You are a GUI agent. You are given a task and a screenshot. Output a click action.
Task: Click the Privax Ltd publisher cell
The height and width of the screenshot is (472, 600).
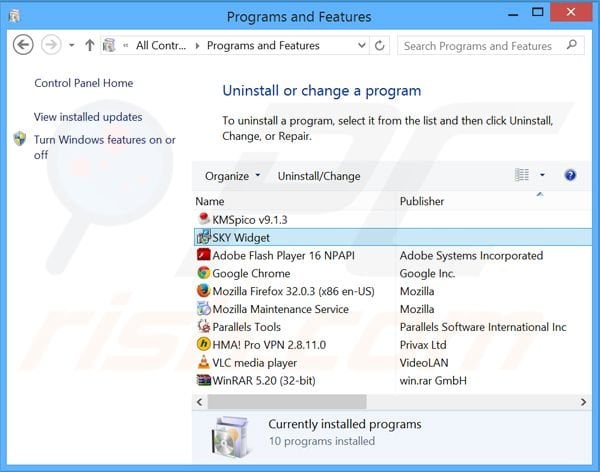pos(423,345)
